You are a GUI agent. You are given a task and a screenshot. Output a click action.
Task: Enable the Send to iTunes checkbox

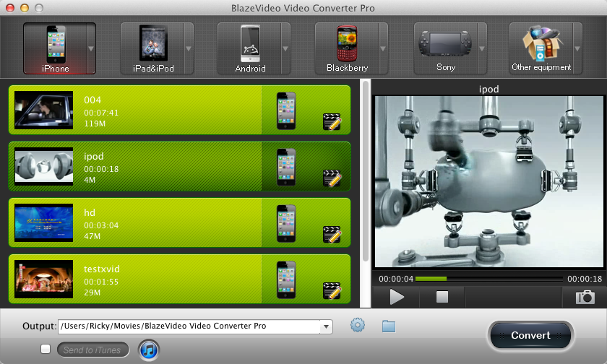46,349
